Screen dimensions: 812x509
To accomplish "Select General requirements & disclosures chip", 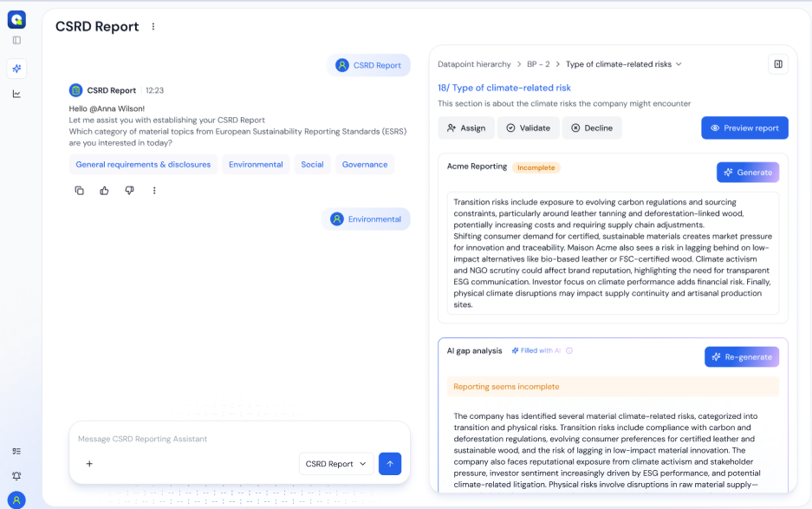I will [143, 165].
